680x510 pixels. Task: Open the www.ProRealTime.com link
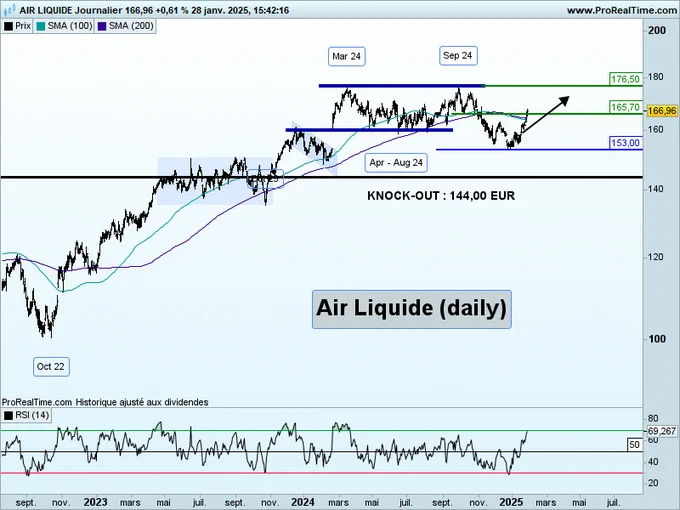click(x=622, y=10)
